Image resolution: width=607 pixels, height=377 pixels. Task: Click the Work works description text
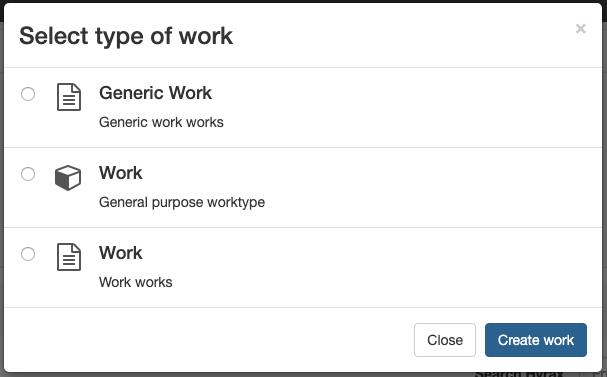pos(135,283)
